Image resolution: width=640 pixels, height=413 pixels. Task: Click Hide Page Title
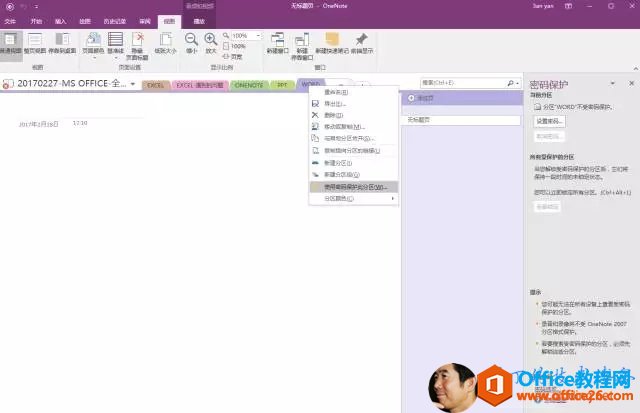pos(137,46)
